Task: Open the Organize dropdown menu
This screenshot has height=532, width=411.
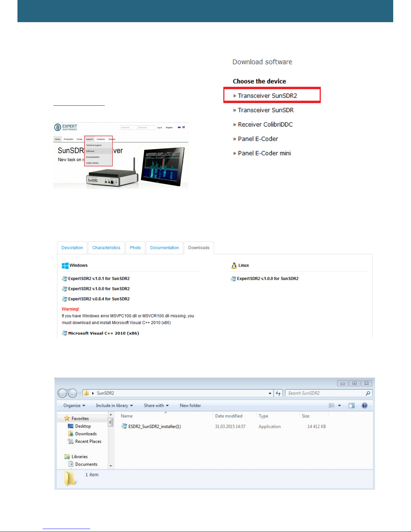Action: (x=74, y=405)
